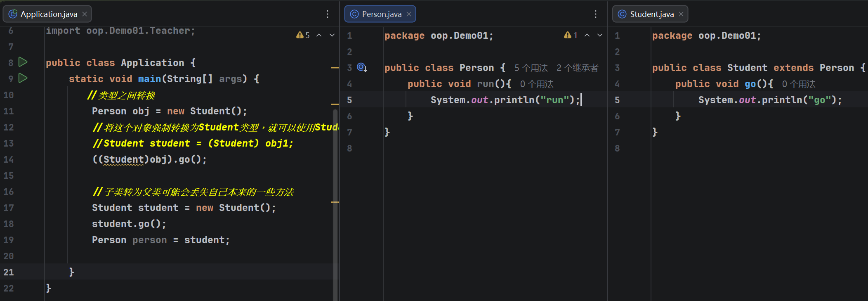The height and width of the screenshot is (301, 868).
Task: Click 'package oop.Demo01;' in Person.java
Action: (439, 36)
